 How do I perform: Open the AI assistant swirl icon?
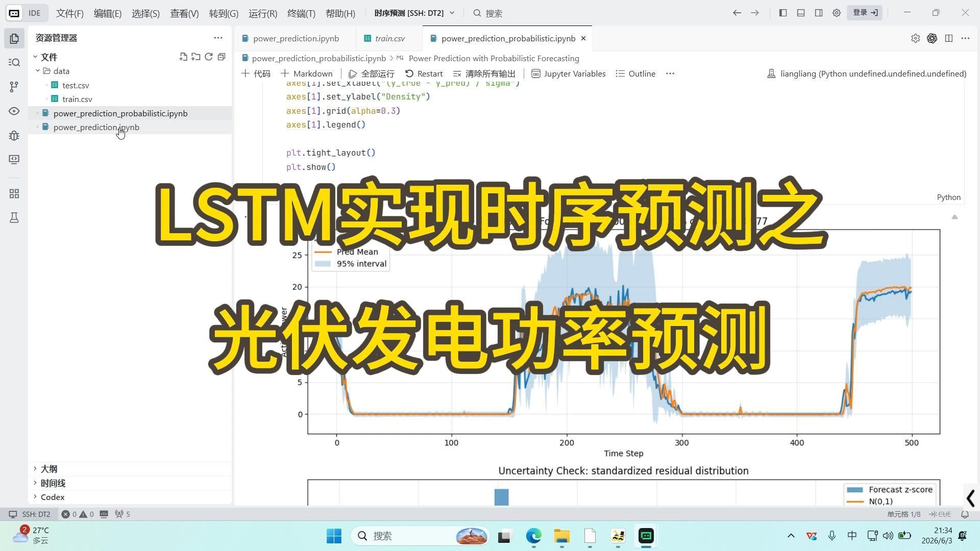pyautogui.click(x=932, y=38)
